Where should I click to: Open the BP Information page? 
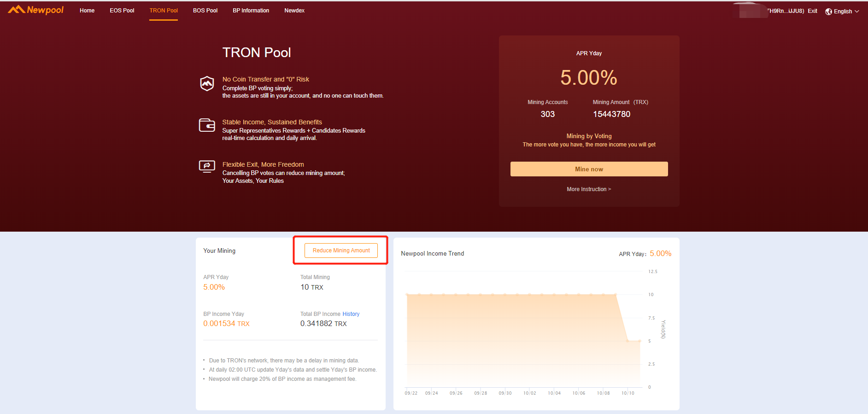click(251, 11)
